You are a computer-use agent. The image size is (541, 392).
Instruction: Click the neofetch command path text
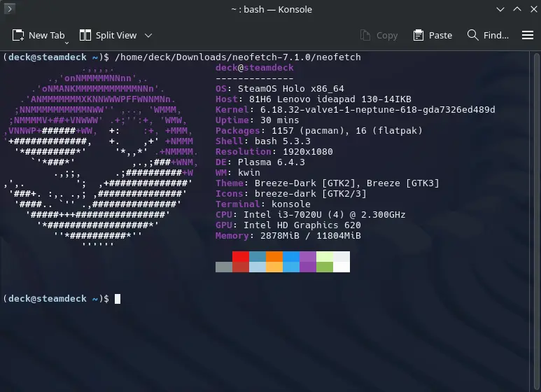point(238,57)
